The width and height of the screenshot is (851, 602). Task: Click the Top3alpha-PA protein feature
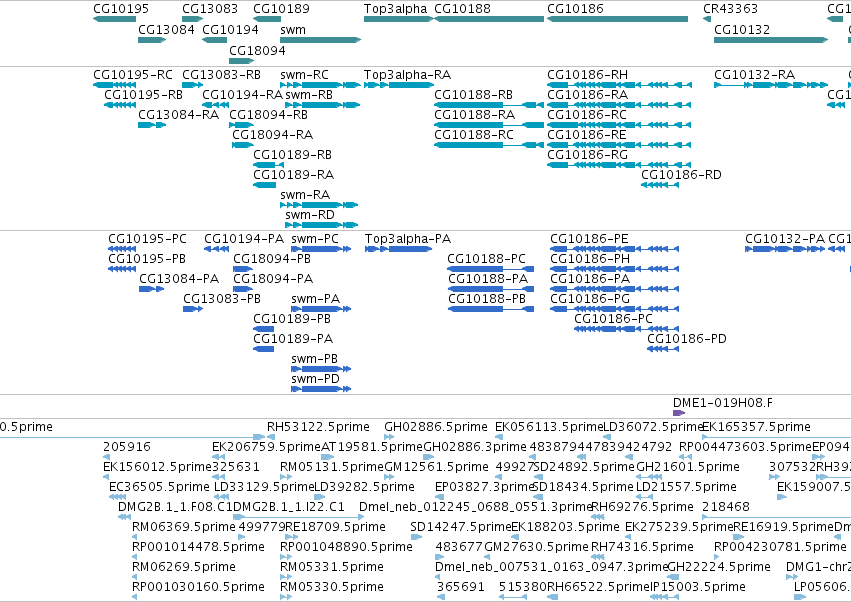[x=398, y=249]
